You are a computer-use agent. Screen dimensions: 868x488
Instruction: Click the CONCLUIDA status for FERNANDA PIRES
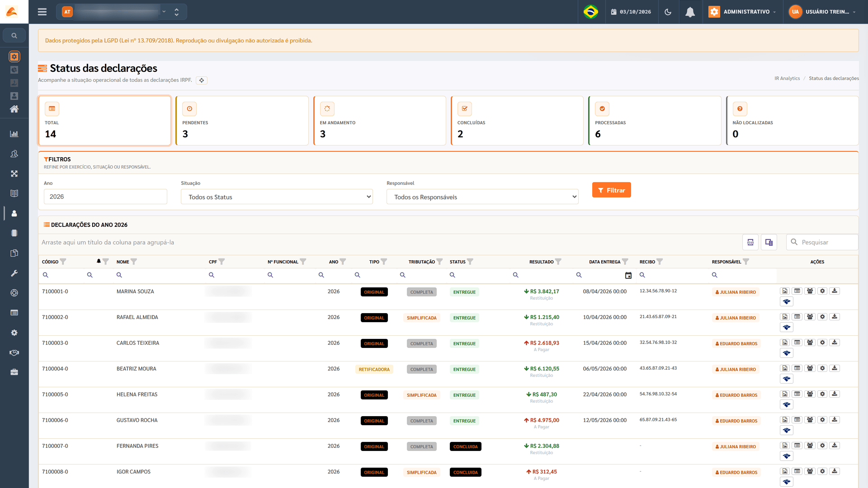pos(465,446)
